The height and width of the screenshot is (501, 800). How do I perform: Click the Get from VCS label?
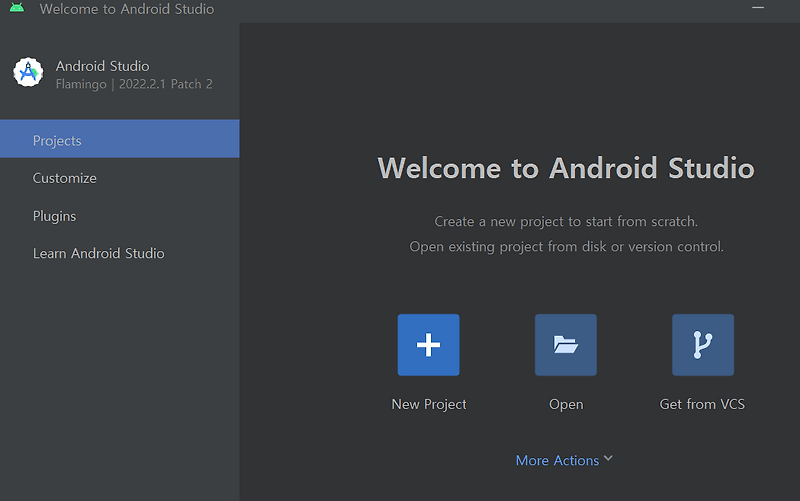702,404
